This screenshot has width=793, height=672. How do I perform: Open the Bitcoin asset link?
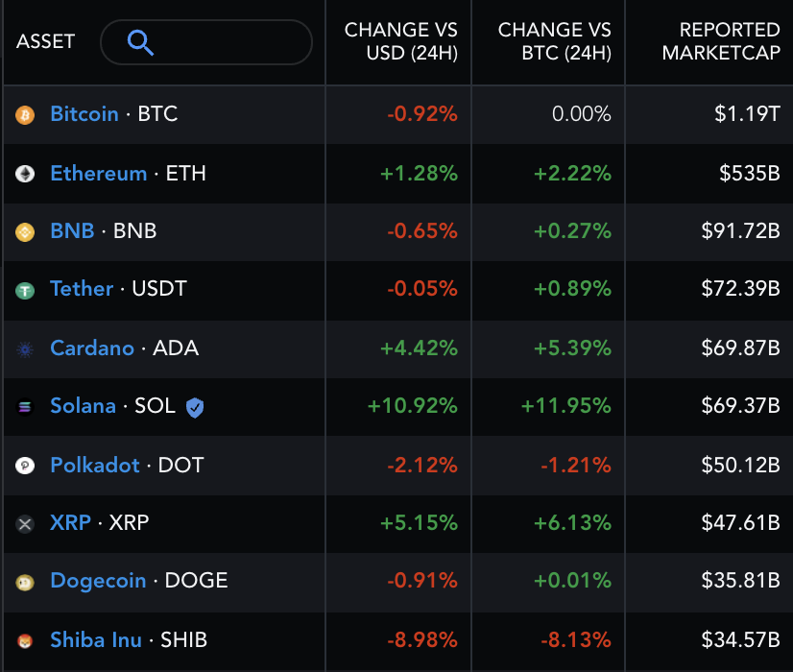84,114
